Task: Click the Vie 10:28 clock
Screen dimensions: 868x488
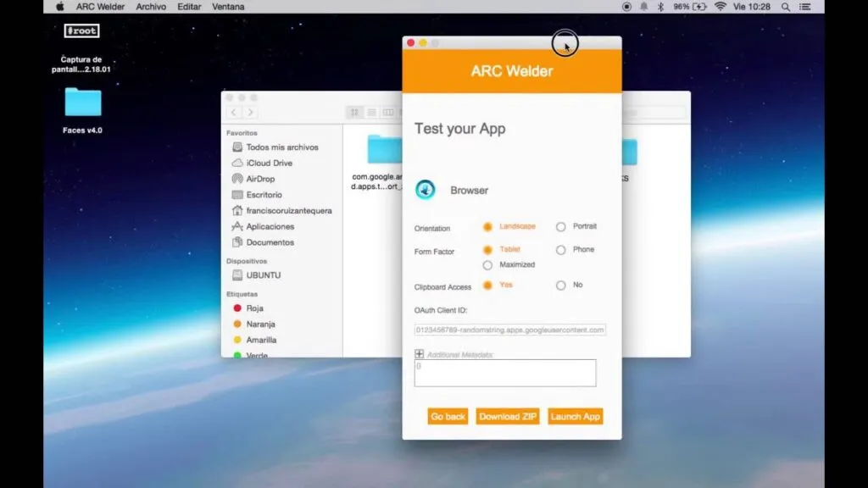Action: click(x=751, y=7)
